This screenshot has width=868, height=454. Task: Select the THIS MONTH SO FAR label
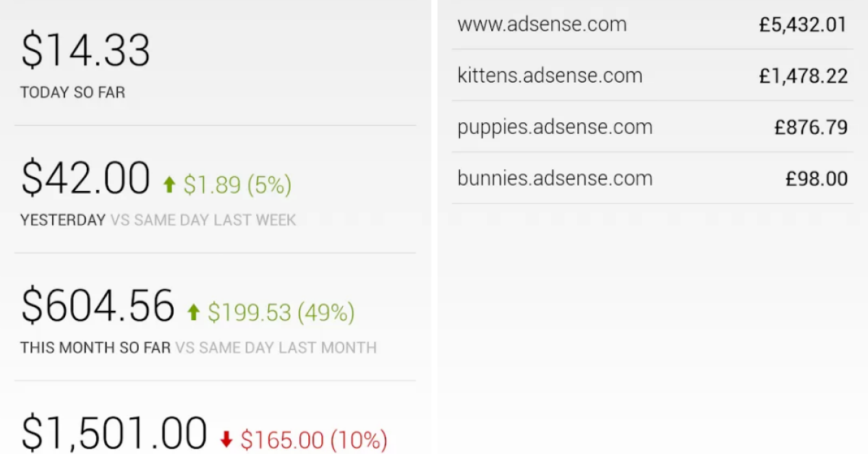click(95, 348)
